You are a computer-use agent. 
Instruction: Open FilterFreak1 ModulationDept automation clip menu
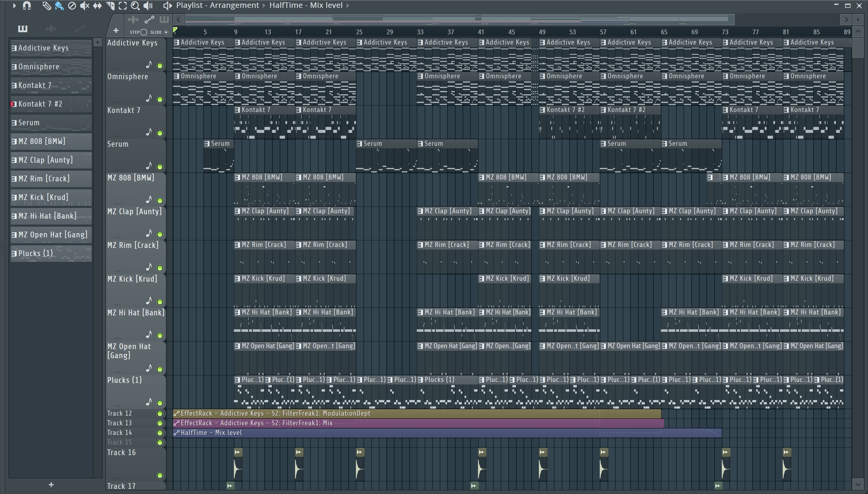click(x=177, y=414)
